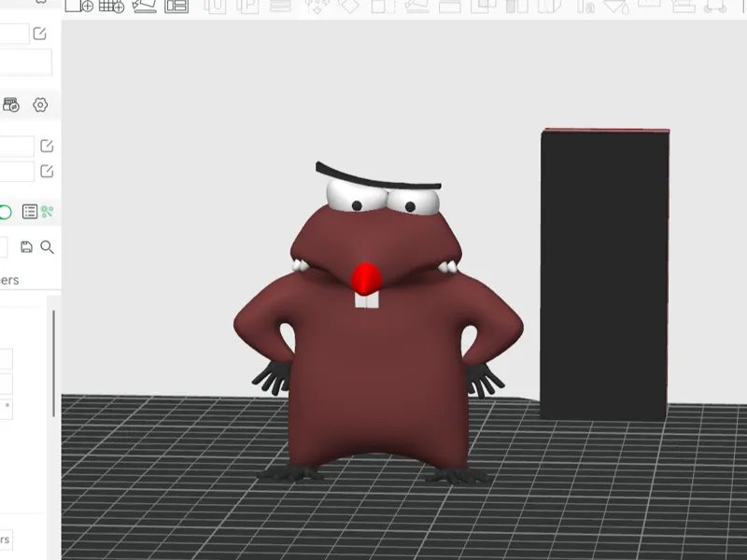Open the Variable layer height tool
The image size is (747, 560).
click(x=280, y=6)
